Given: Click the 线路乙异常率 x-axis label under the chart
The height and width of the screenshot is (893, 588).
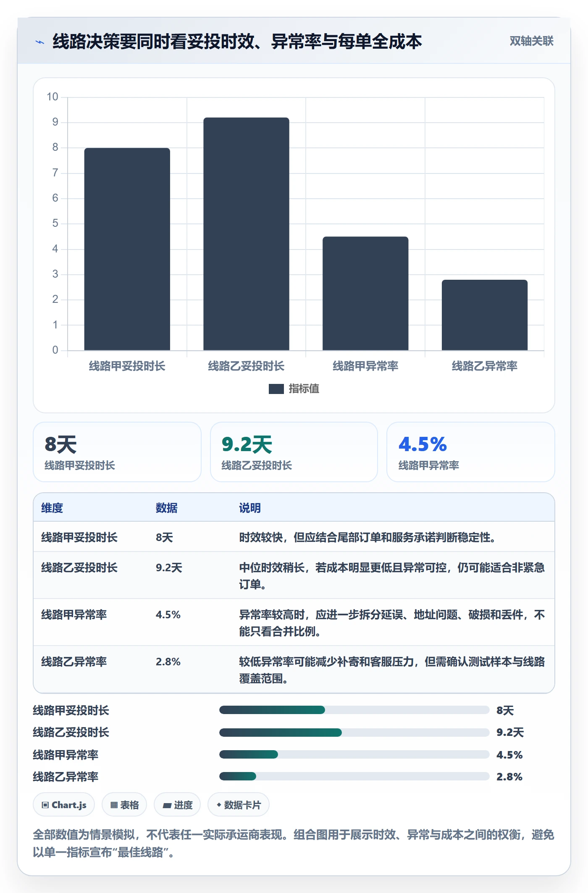Looking at the screenshot, I should pyautogui.click(x=485, y=366).
